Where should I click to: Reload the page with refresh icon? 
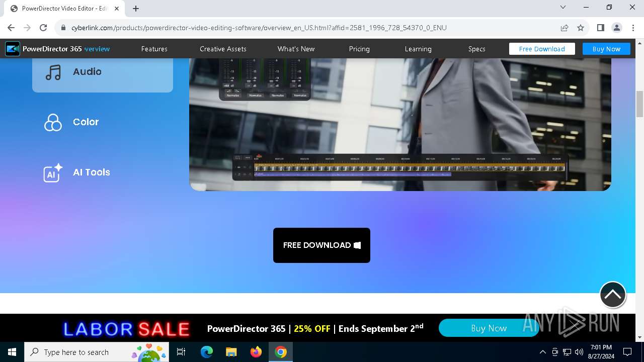(43, 28)
